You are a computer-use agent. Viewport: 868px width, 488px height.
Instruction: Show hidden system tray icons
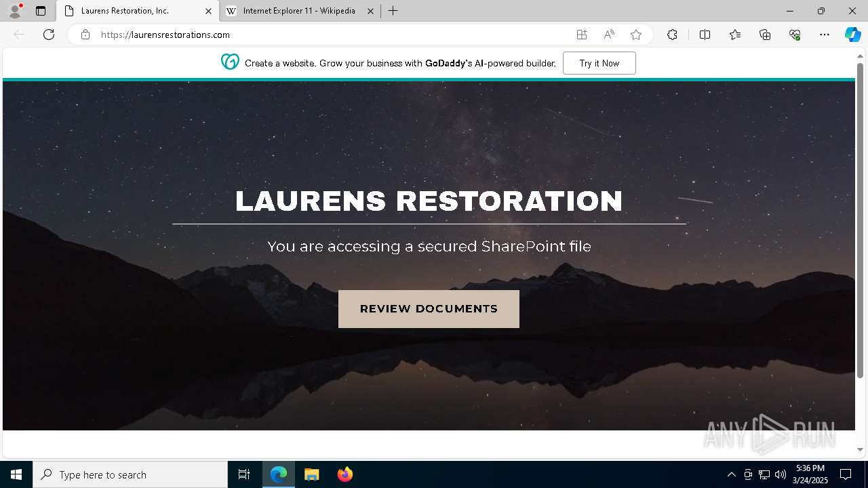coord(731,474)
